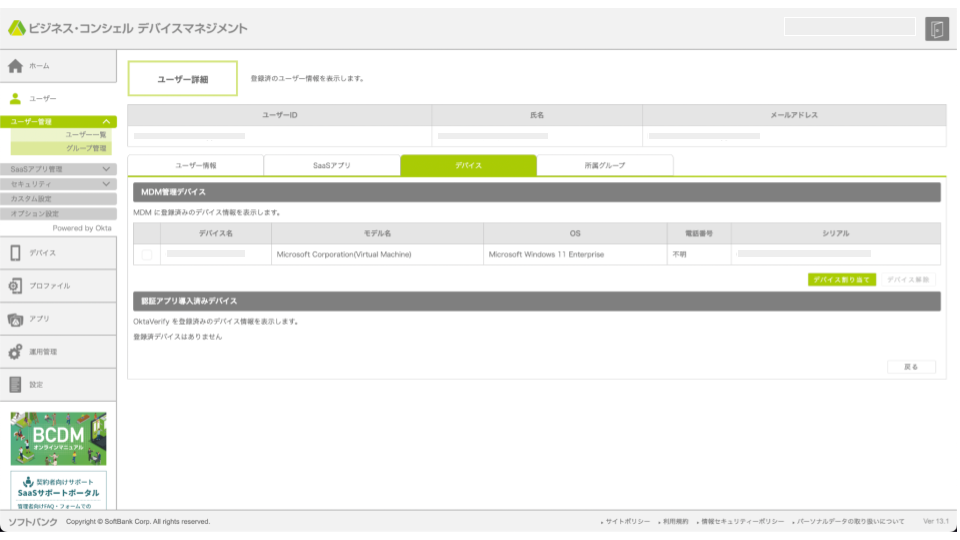Click the 運用管理 gears icon

point(15,352)
